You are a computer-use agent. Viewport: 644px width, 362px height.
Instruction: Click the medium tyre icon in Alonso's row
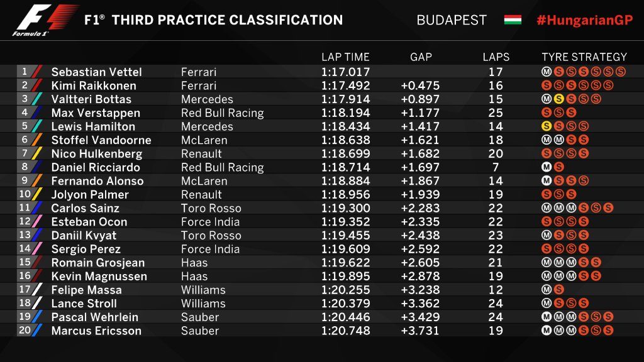[546, 181]
